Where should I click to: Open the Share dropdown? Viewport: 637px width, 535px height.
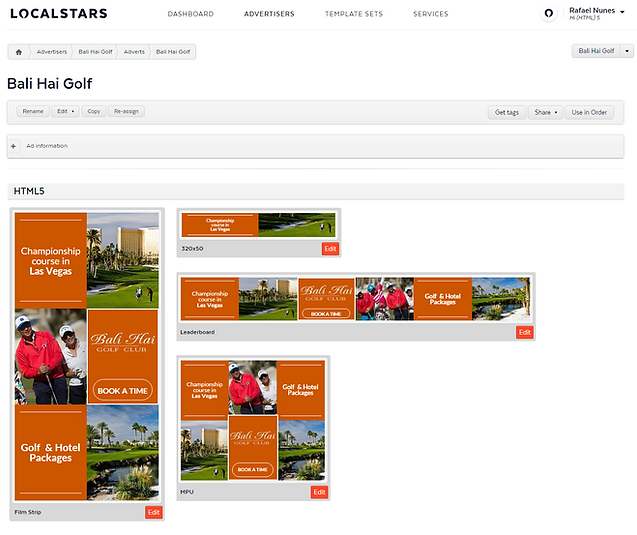[x=545, y=113]
